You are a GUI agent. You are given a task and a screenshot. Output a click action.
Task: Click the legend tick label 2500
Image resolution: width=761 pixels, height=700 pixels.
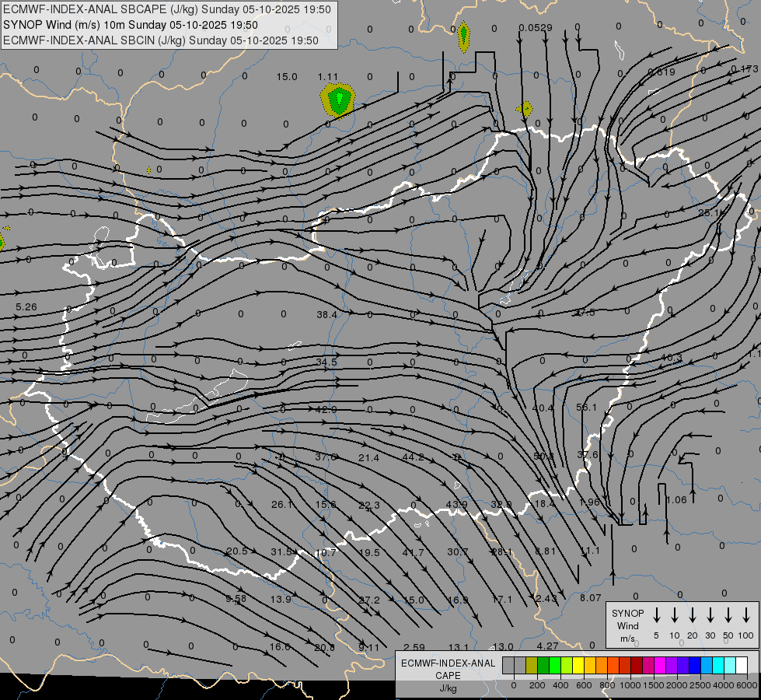tap(700, 685)
